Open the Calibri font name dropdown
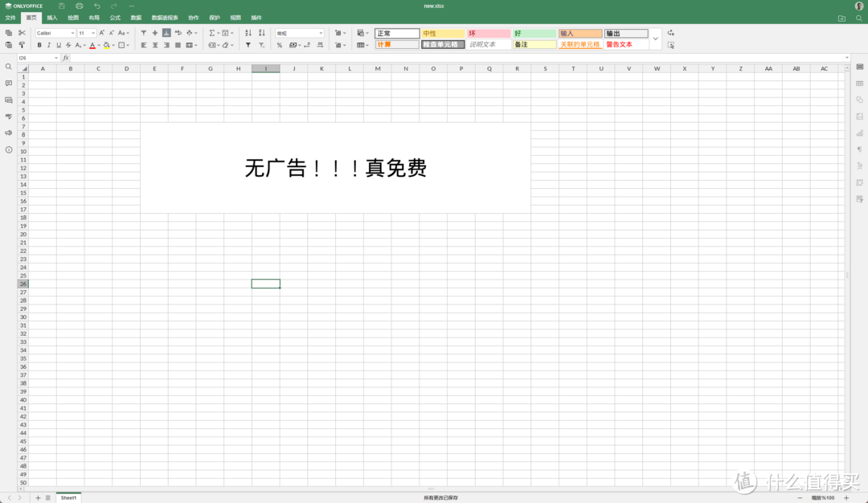Screen dimensions: 868x503 [55, 33]
